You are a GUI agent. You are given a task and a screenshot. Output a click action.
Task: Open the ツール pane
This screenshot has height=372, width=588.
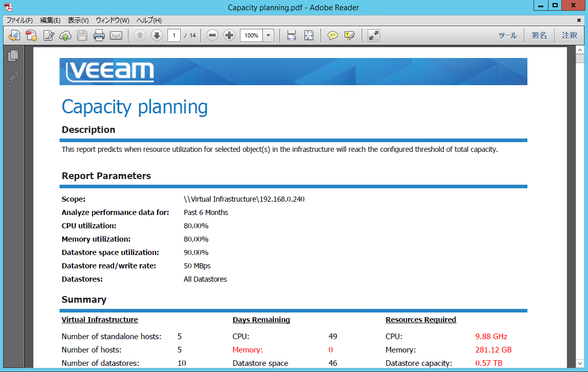[x=507, y=35]
